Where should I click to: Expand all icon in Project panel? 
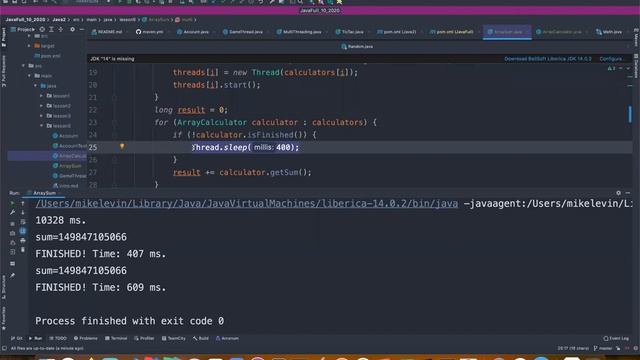(51, 29)
